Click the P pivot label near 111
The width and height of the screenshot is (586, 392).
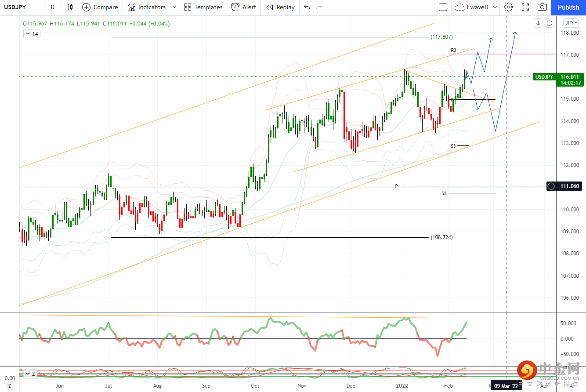pos(396,186)
